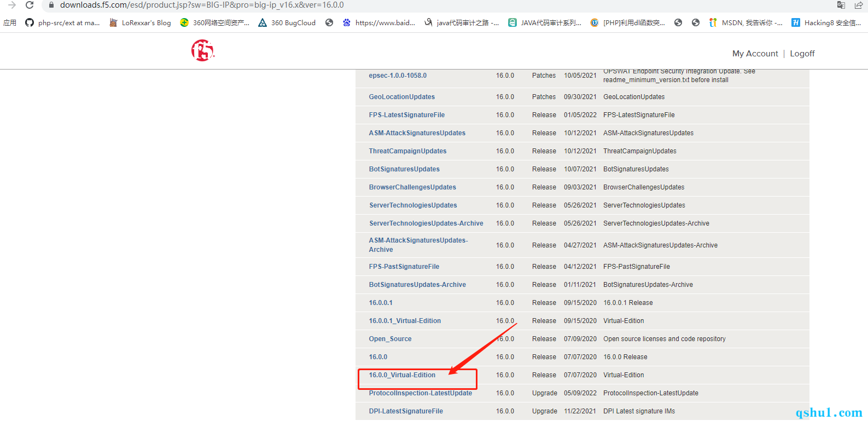Open ASM-AttackSignaturesUpdates-Archive link

click(418, 245)
